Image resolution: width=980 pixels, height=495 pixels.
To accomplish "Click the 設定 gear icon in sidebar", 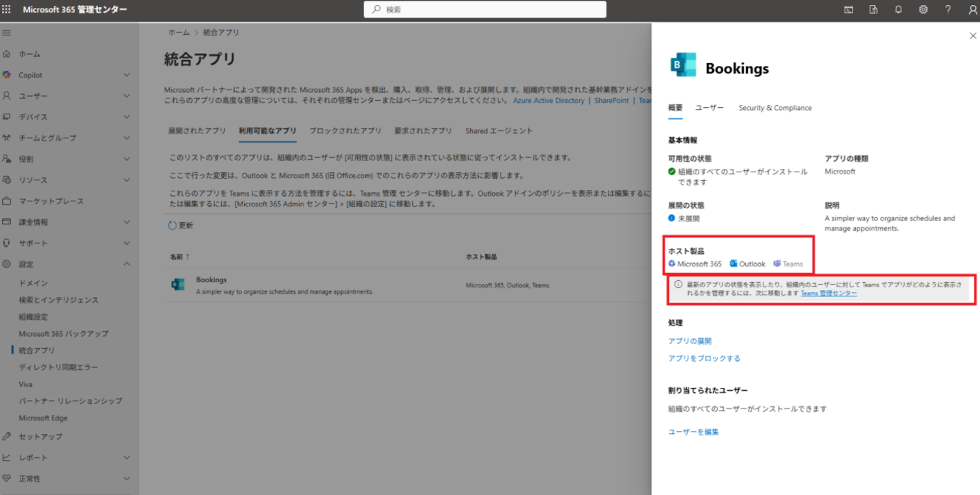I will coord(6,264).
